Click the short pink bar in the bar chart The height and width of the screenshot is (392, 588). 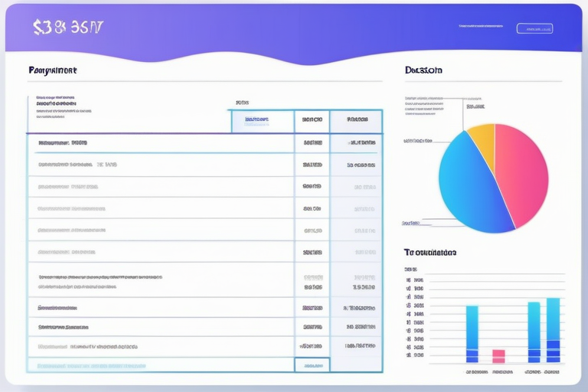(x=498, y=356)
